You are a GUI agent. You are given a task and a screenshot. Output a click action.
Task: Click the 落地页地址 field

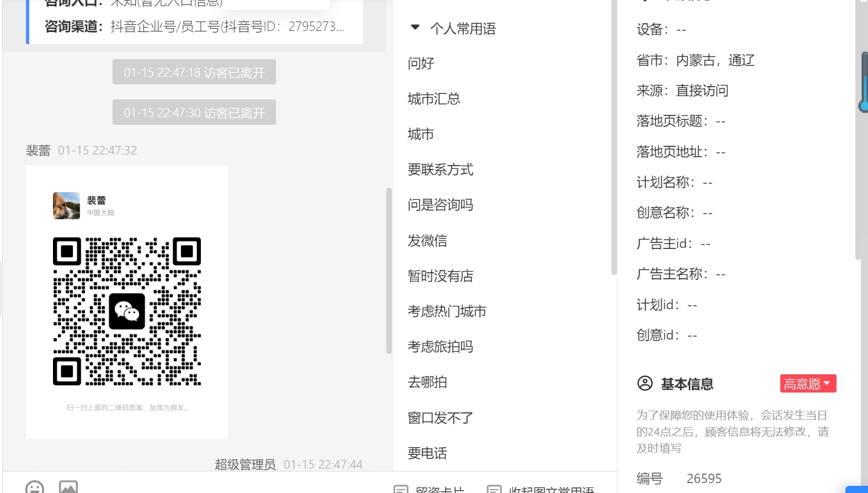click(681, 152)
